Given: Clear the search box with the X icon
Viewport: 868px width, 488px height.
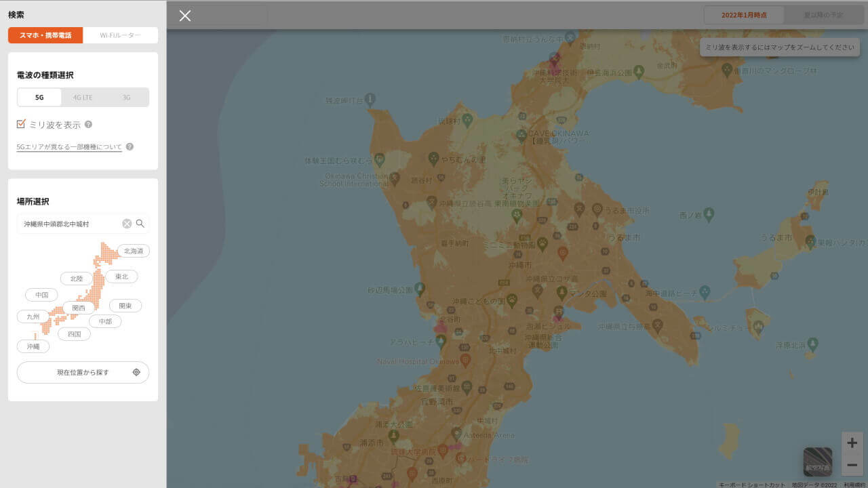Looking at the screenshot, I should [126, 223].
